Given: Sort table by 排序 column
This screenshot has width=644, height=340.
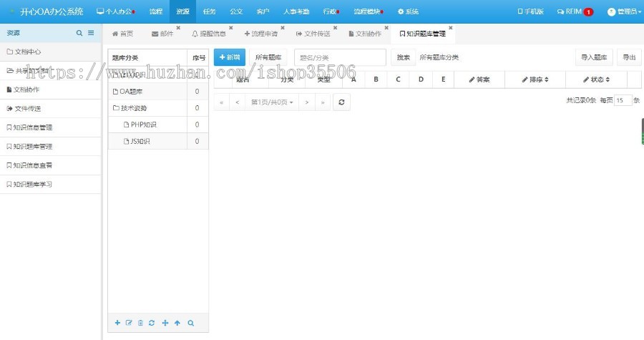Looking at the screenshot, I should (535, 79).
